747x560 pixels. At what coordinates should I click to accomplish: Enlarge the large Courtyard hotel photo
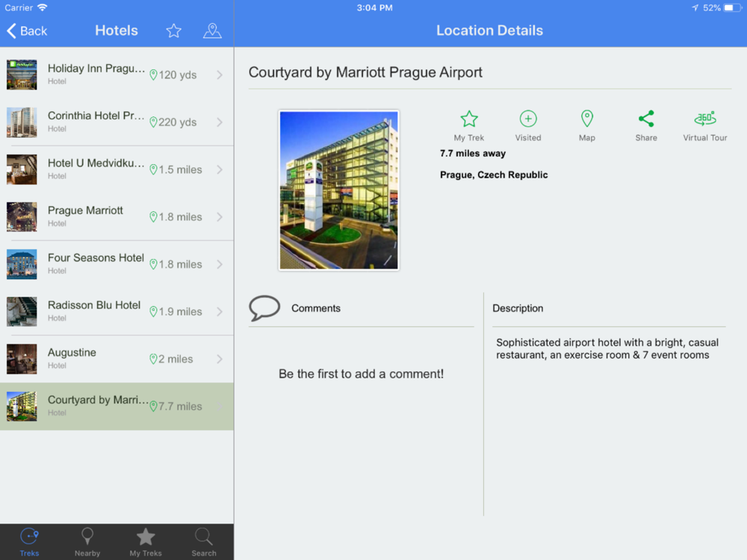pos(338,190)
